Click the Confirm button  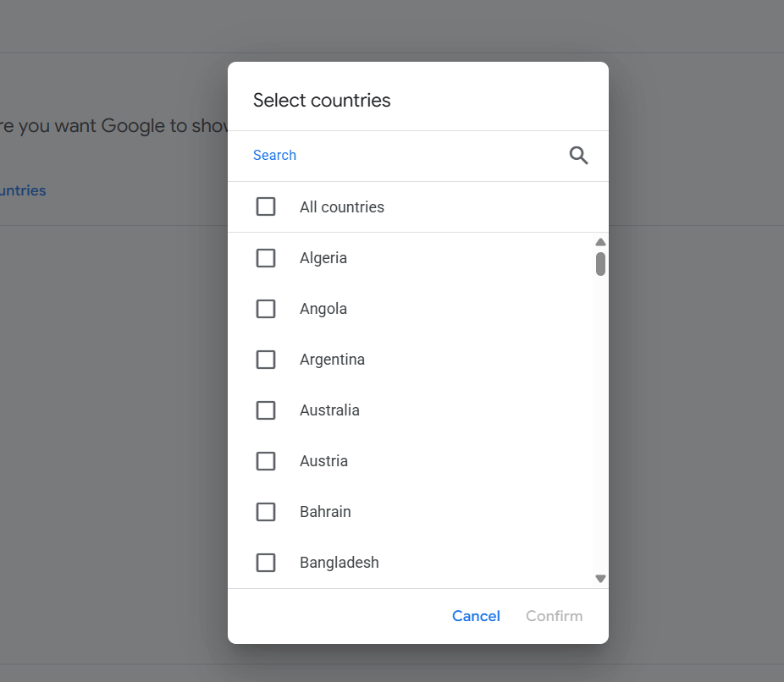[554, 616]
